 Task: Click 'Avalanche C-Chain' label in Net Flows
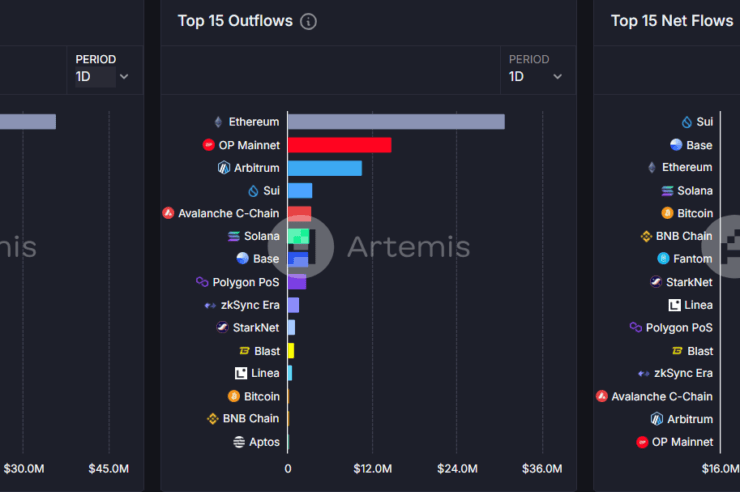662,396
